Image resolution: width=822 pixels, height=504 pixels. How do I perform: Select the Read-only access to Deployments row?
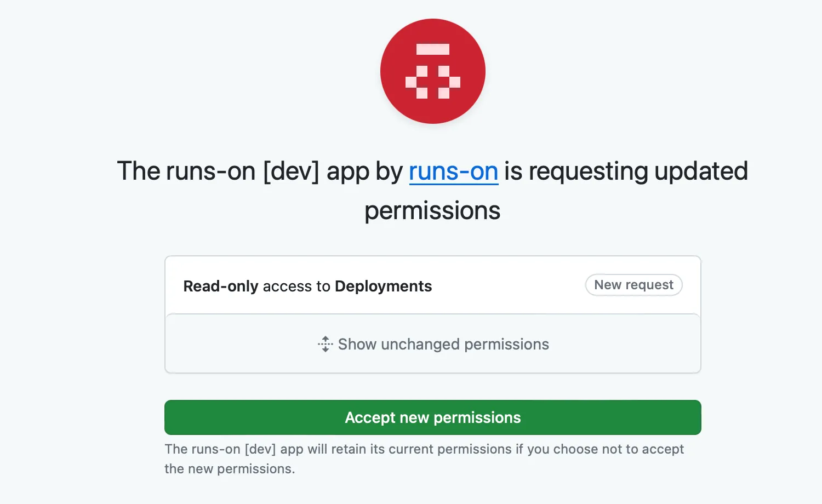[x=307, y=286]
